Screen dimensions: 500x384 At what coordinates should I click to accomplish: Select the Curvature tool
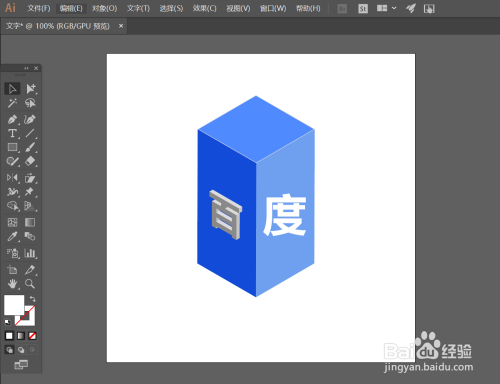pos(30,119)
